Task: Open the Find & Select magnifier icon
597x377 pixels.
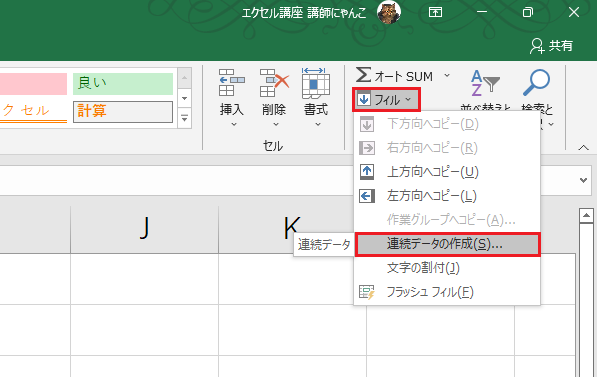Action: coord(536,82)
